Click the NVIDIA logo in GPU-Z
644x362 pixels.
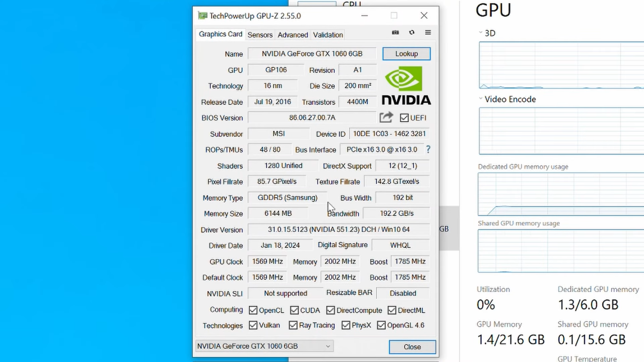point(406,85)
